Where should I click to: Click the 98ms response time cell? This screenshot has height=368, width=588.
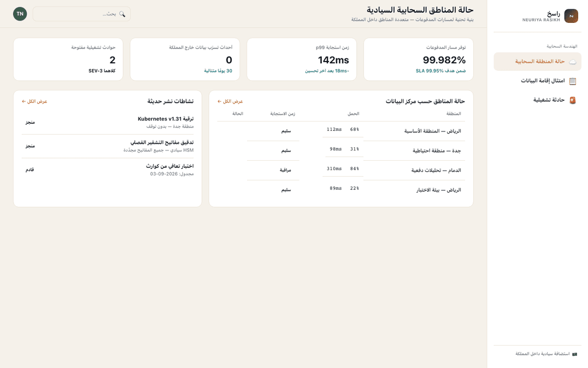(335, 149)
